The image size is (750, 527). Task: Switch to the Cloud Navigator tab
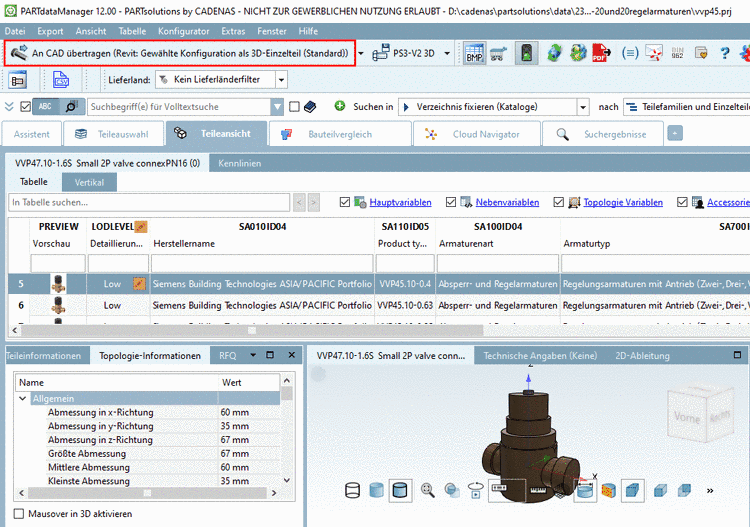point(476,134)
